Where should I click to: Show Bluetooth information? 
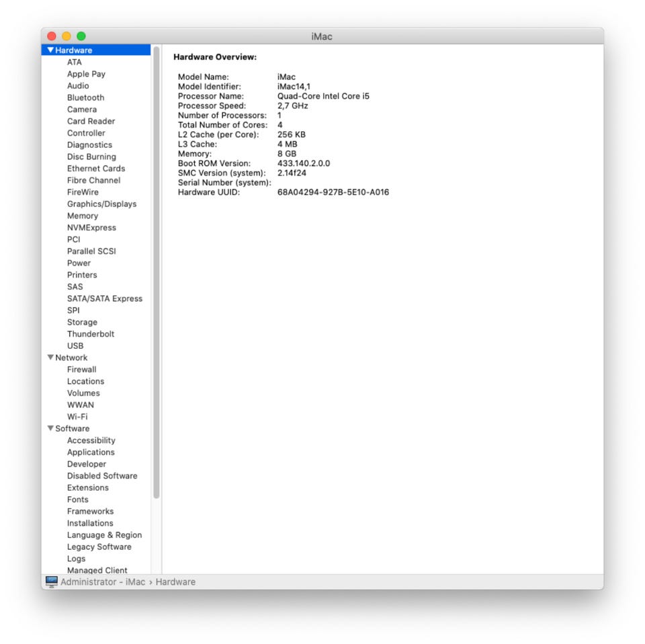85,97
